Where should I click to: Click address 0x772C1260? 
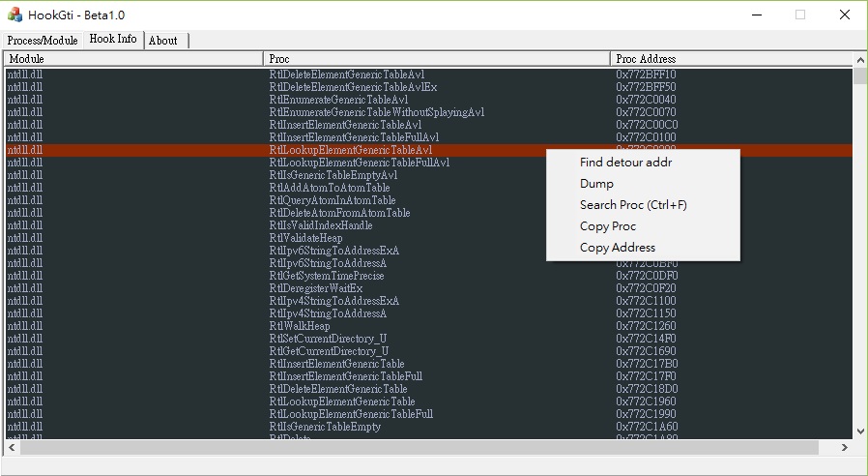646,326
